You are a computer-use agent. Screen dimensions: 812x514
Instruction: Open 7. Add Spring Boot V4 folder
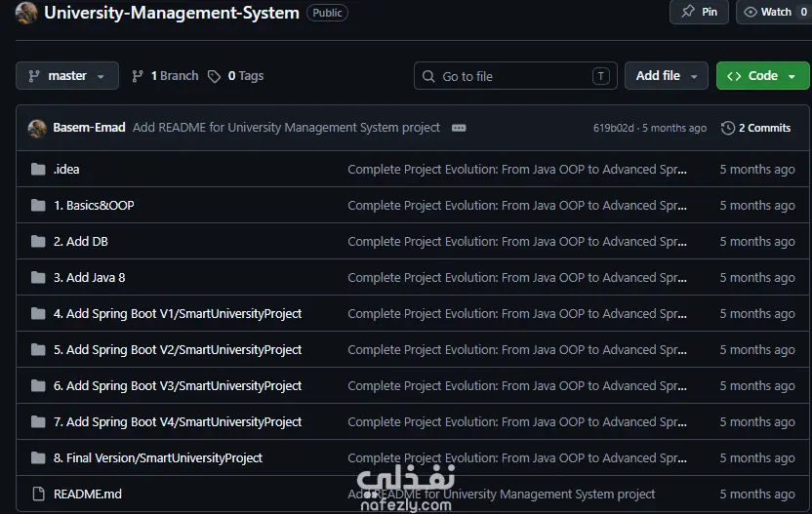(177, 422)
